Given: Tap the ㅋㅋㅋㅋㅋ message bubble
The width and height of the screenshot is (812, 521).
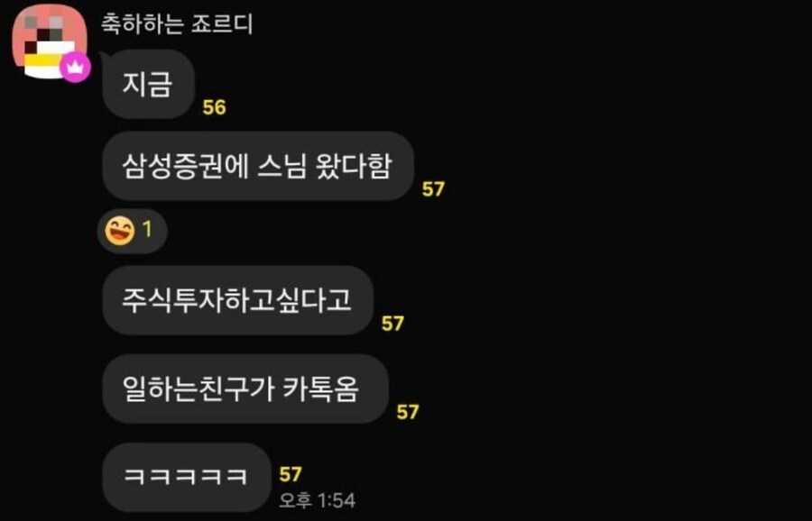Looking at the screenshot, I should tap(187, 477).
